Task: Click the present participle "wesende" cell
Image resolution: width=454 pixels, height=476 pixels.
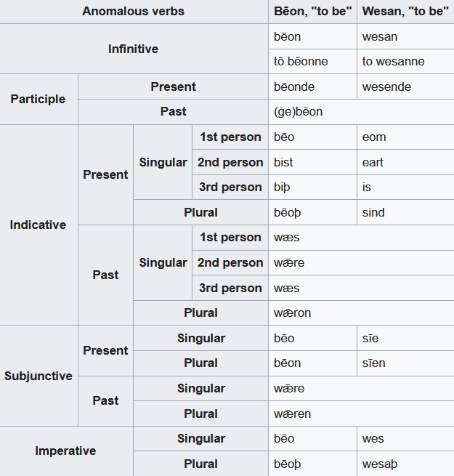Action: (x=386, y=86)
